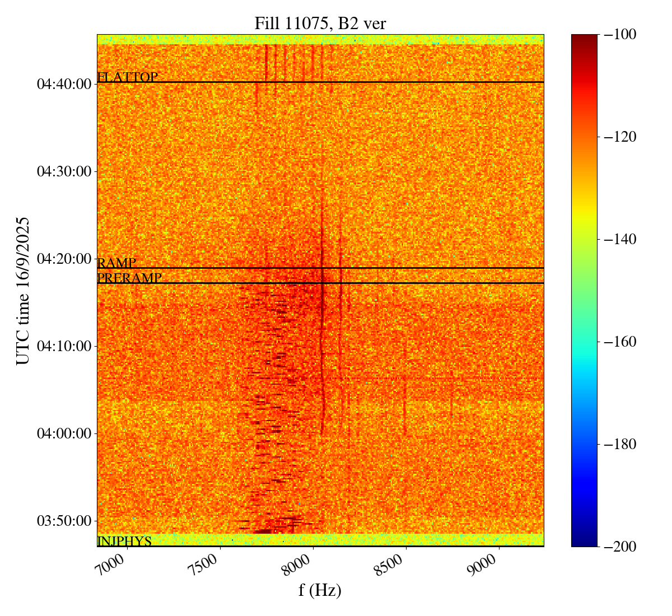Click the 'f (Hz)' x-axis label
This screenshot has width=672, height=616.
click(x=320, y=590)
